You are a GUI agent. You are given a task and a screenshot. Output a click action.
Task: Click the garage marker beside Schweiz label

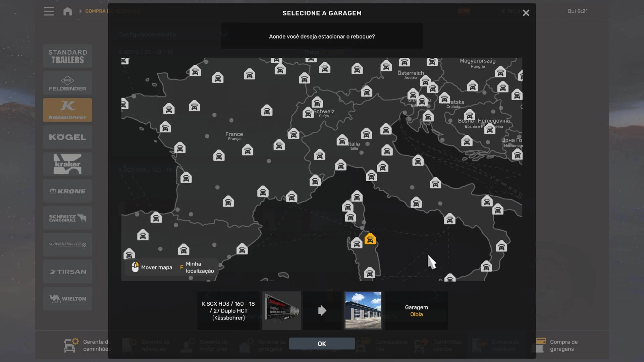coord(308,113)
